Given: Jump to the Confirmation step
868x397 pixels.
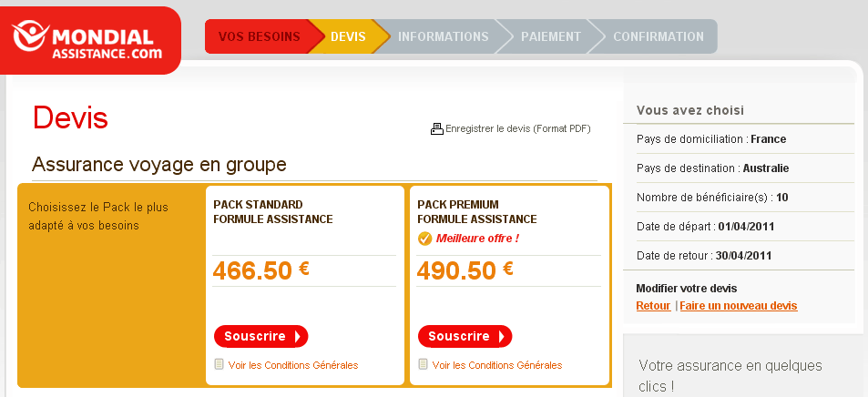Looking at the screenshot, I should pyautogui.click(x=658, y=36).
